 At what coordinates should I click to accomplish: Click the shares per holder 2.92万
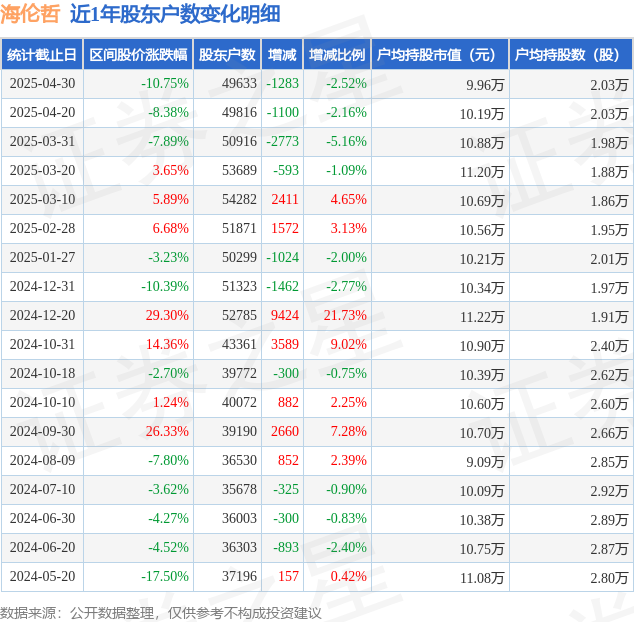tap(609, 491)
